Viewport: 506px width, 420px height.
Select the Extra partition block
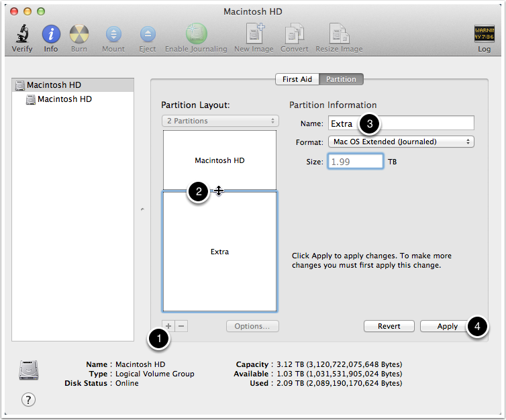(x=219, y=252)
